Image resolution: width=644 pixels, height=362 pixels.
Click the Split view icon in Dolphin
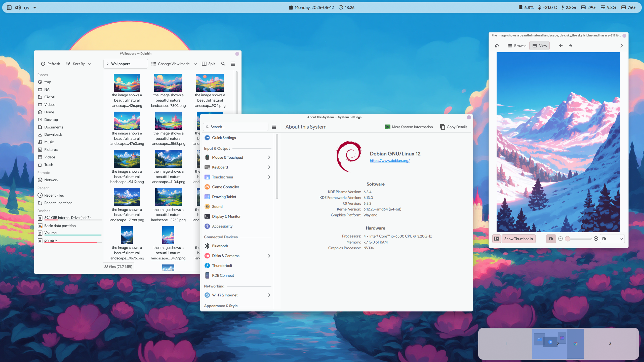[204, 64]
